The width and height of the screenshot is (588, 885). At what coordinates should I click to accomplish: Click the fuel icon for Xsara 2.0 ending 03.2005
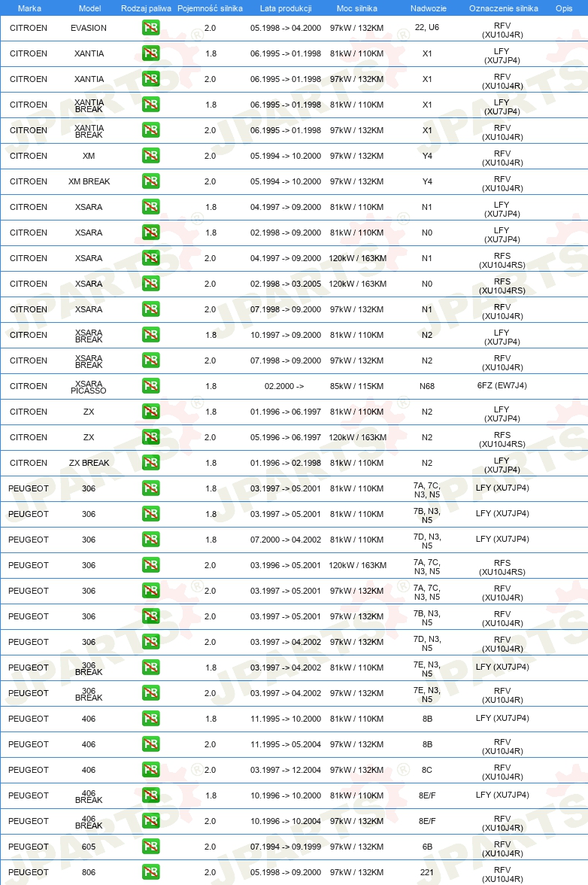(x=150, y=283)
